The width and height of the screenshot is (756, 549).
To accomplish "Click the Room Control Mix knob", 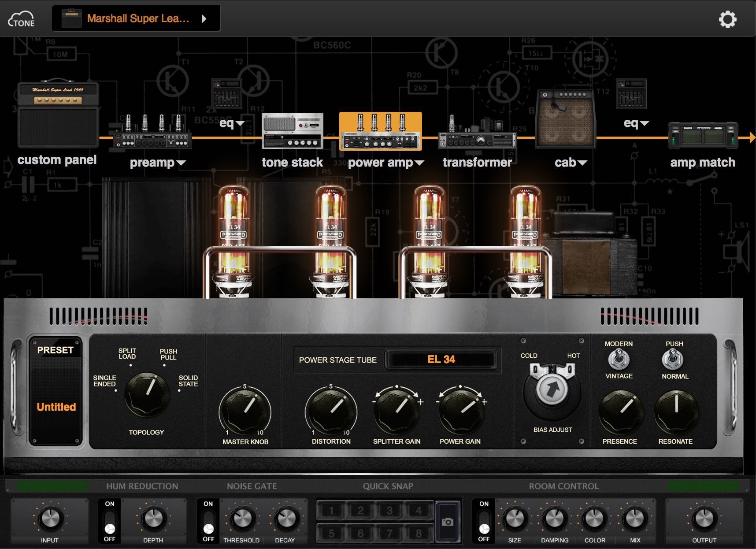I will coord(635,519).
